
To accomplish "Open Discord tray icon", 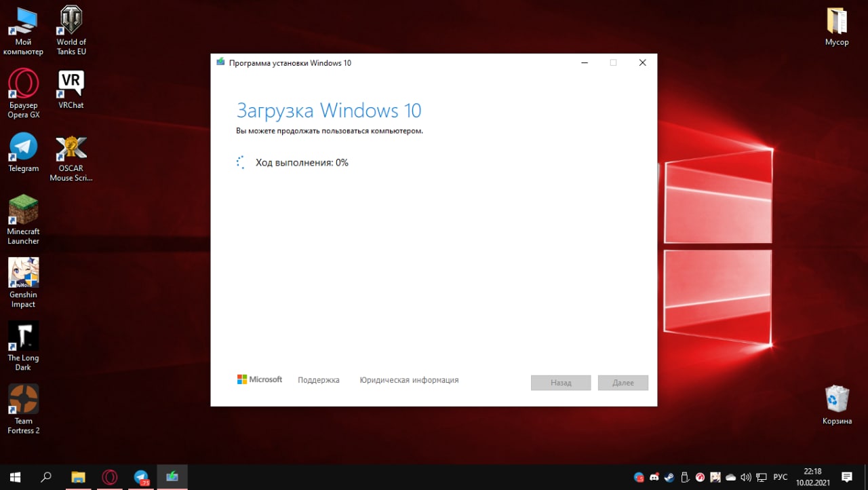I will [654, 477].
